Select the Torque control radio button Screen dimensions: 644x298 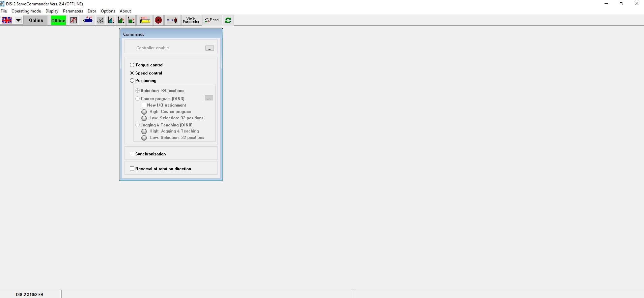[132, 65]
